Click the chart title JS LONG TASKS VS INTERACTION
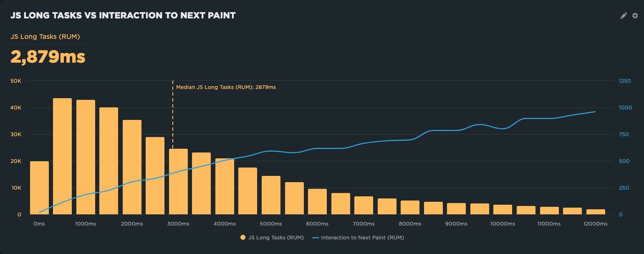 click(123, 15)
